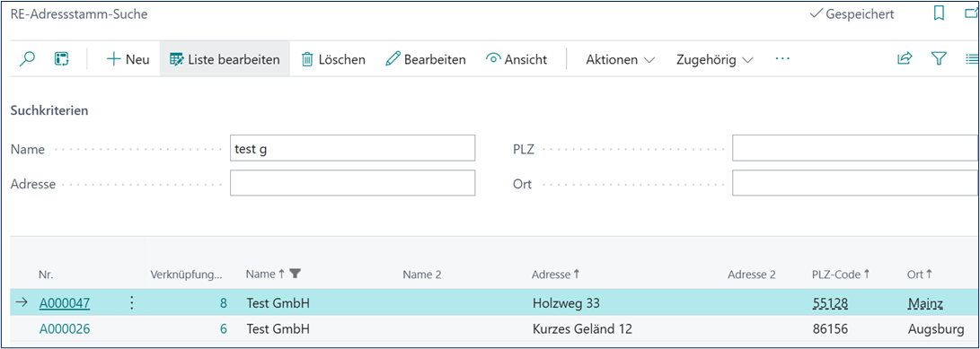
Task: Click into the Ort search field
Action: (x=856, y=184)
